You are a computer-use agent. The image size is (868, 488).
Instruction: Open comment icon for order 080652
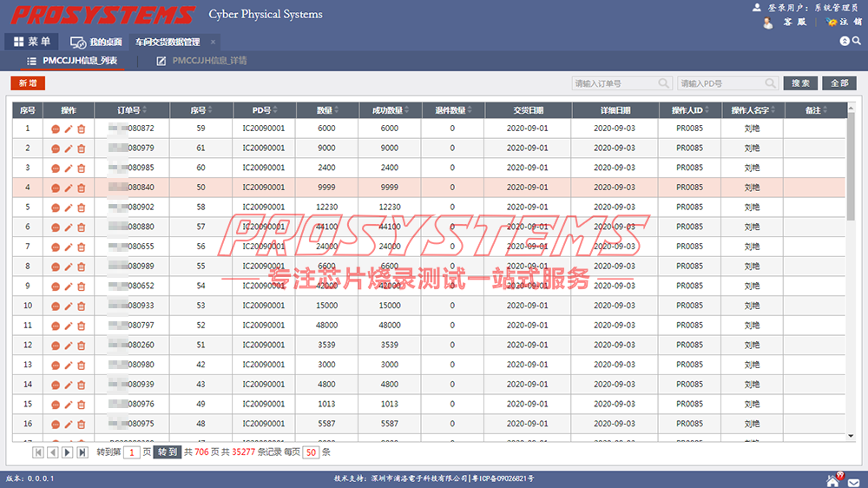coord(56,287)
